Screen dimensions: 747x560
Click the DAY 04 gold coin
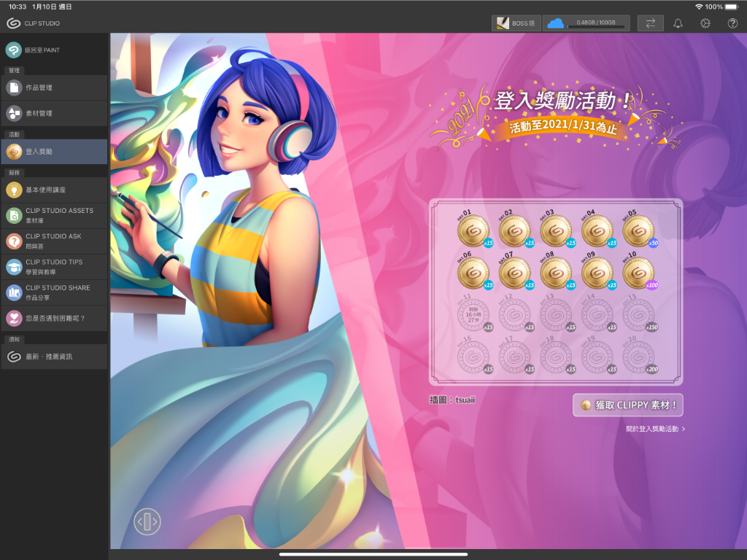pyautogui.click(x=597, y=231)
